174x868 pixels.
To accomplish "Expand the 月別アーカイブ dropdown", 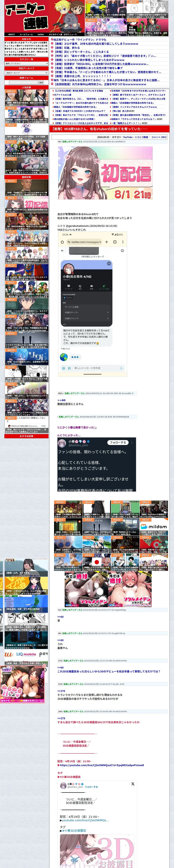I will [26, 73].
